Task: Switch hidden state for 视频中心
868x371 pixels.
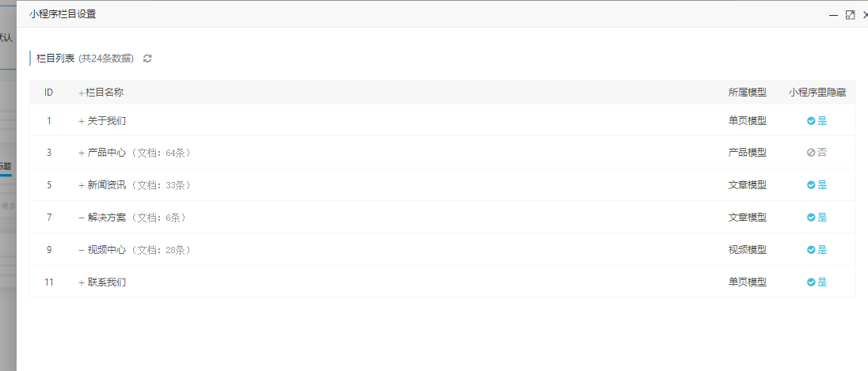Action: [x=817, y=250]
